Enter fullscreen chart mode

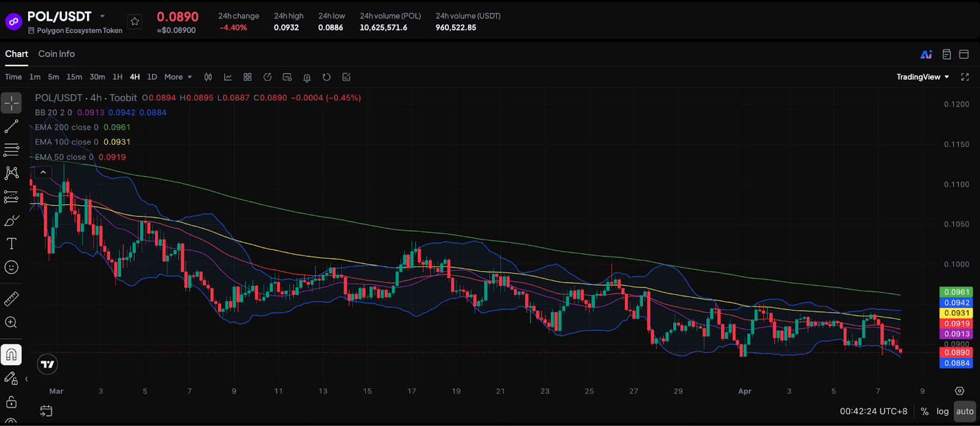pyautogui.click(x=965, y=77)
